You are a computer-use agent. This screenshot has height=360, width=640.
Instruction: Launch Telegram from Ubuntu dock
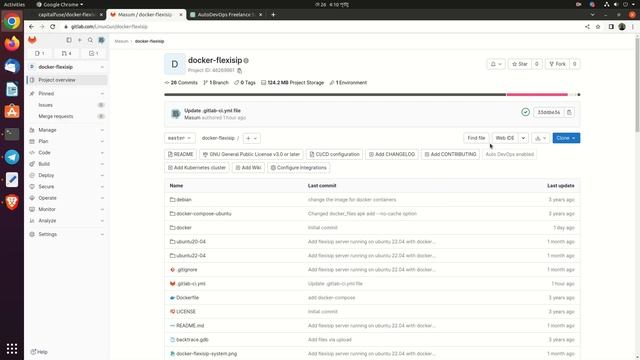click(x=12, y=157)
